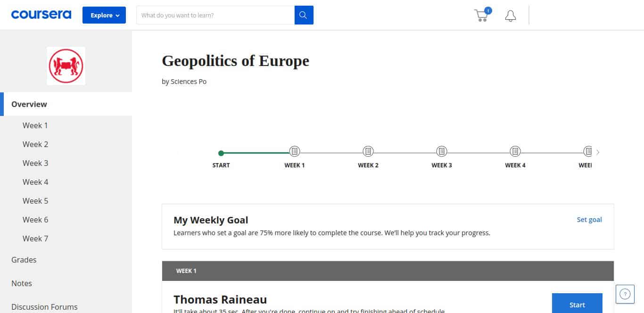Select the Week 3 timeline icon
644x313 pixels.
(x=442, y=151)
